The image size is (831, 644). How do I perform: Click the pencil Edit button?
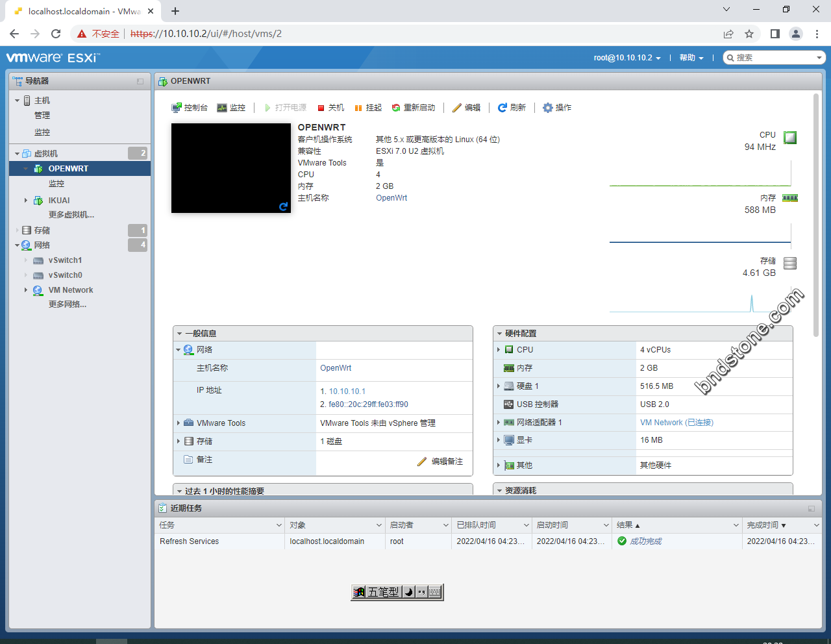click(466, 108)
